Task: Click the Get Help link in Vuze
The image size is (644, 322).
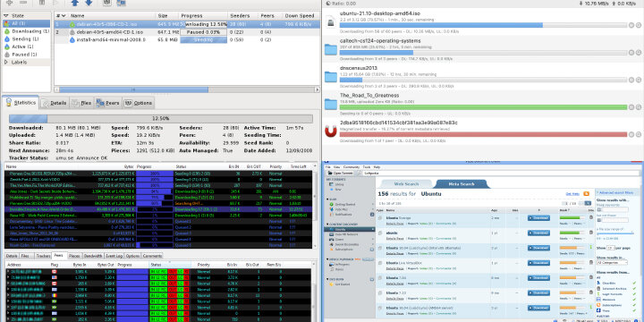Action: click(572, 194)
